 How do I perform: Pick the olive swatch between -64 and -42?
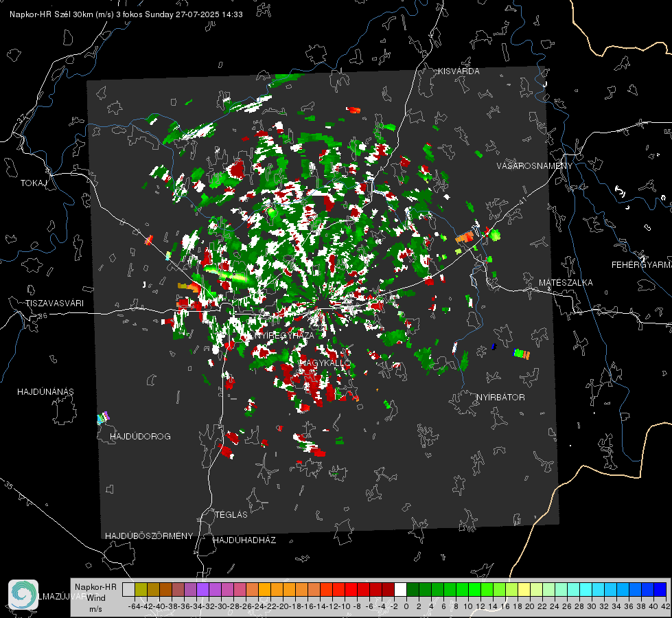141,589
